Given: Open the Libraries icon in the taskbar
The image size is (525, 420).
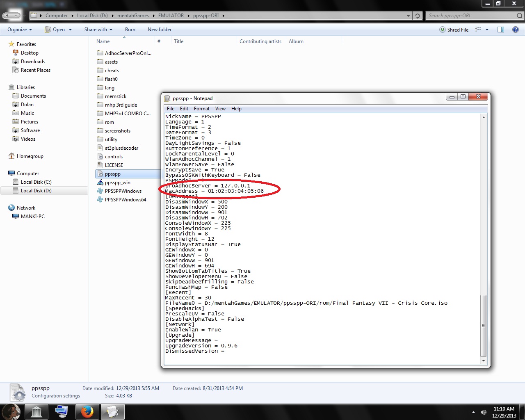Looking at the screenshot, I should pos(37,412).
